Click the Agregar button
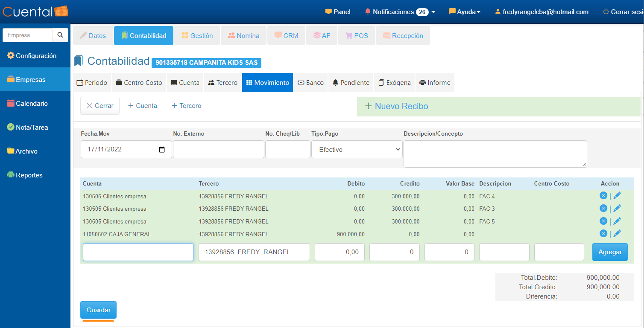 [610, 252]
